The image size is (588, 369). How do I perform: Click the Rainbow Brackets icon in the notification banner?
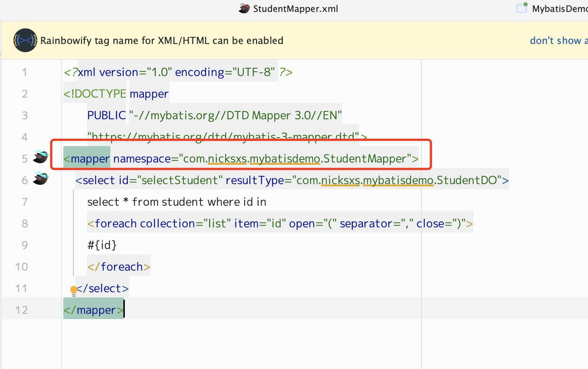[x=25, y=40]
